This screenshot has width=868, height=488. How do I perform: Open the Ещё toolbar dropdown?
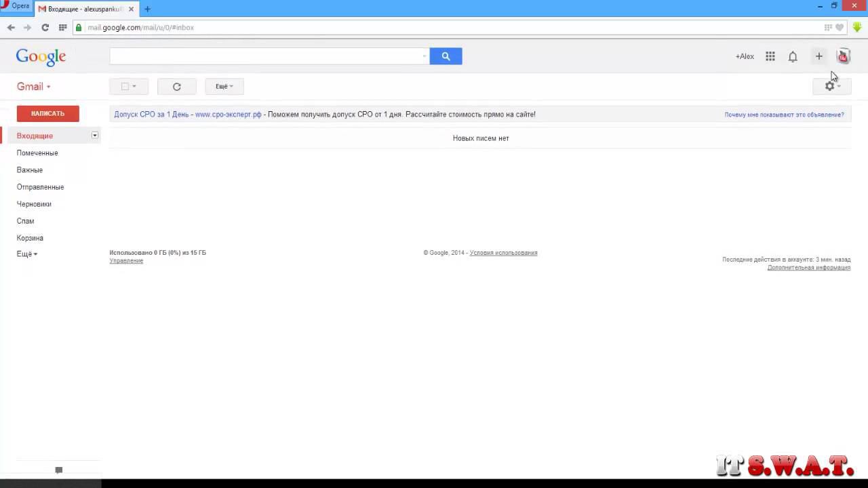pos(224,86)
